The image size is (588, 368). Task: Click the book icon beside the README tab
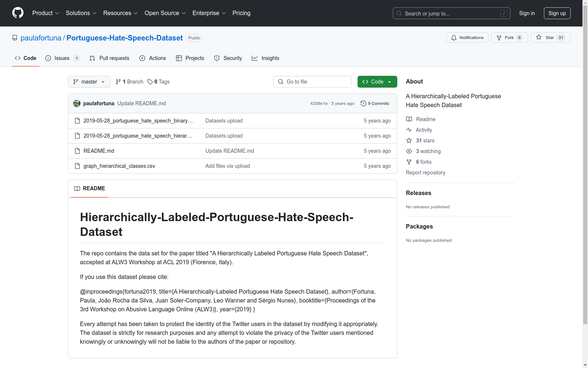pos(77,188)
